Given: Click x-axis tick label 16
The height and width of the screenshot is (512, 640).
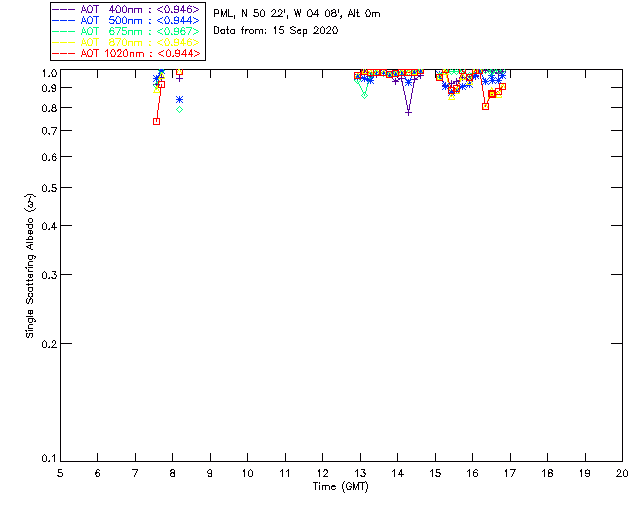Looking at the screenshot, I should (473, 473).
